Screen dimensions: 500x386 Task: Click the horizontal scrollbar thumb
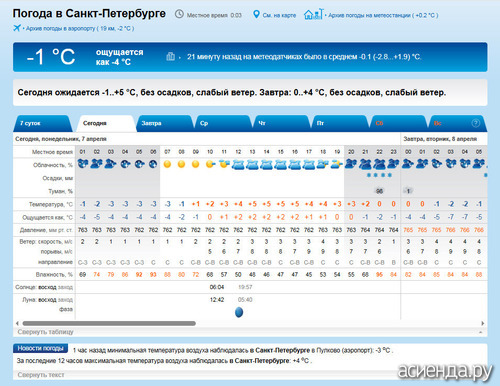point(109,323)
